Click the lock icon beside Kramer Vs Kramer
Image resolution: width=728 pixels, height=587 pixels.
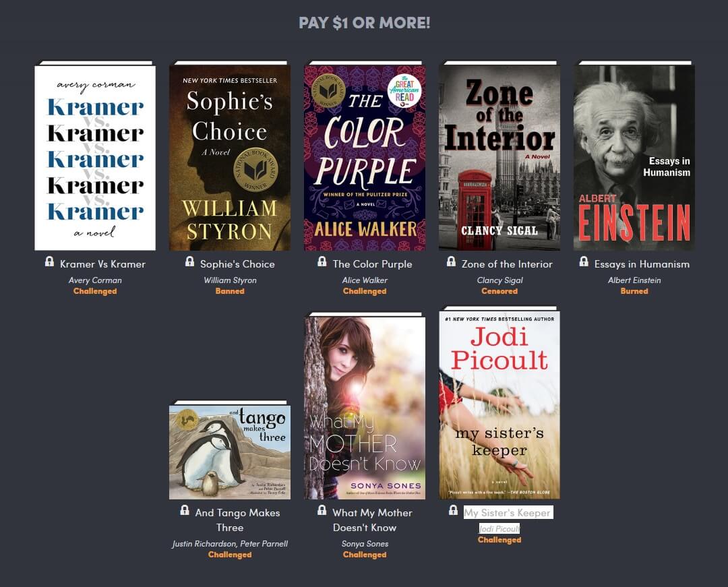(49, 261)
